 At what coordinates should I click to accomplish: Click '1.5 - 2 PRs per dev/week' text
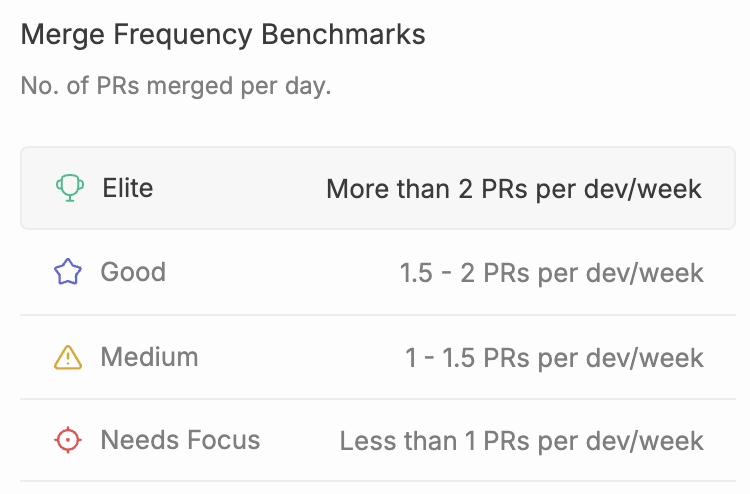tap(551, 273)
